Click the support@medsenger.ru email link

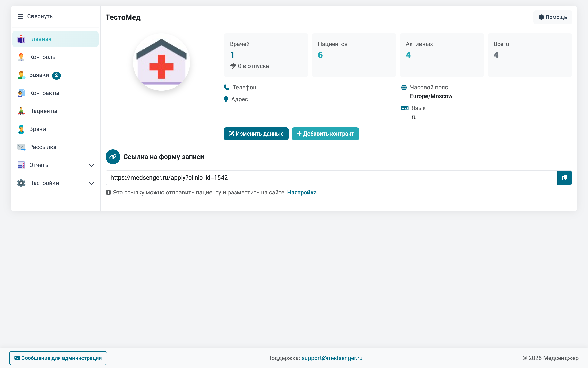pos(332,358)
